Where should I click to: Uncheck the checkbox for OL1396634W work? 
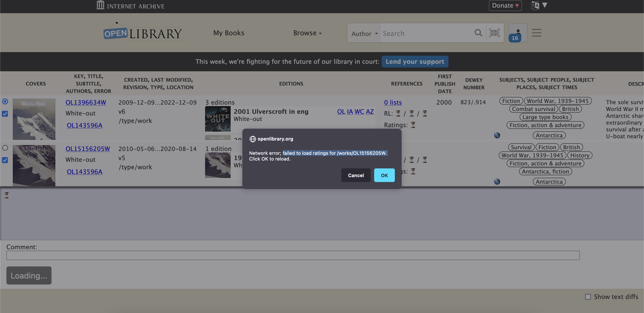5,114
